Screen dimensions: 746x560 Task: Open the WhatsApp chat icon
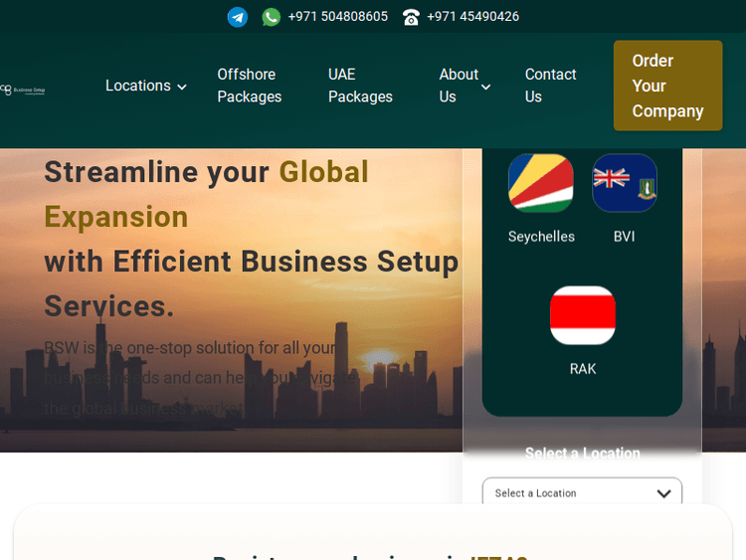(272, 17)
